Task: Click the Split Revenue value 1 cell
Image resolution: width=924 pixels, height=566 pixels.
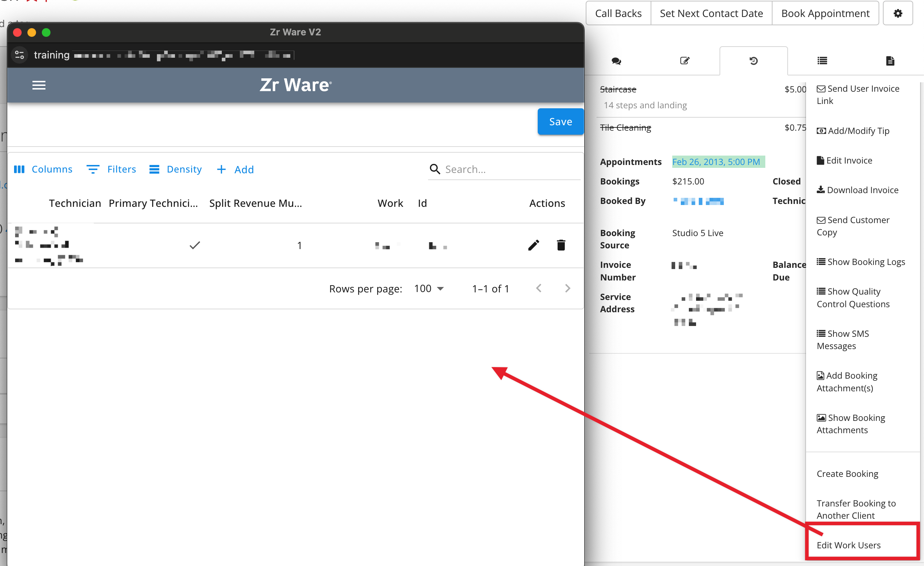Action: 299,245
